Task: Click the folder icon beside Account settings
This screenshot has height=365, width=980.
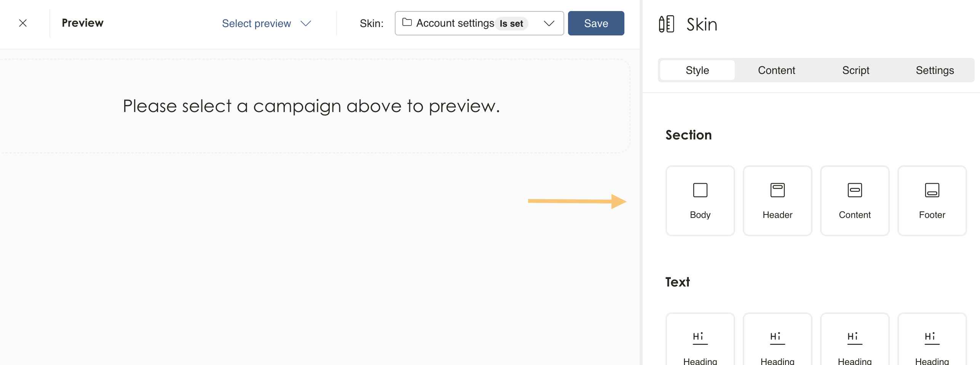Action: (x=407, y=22)
